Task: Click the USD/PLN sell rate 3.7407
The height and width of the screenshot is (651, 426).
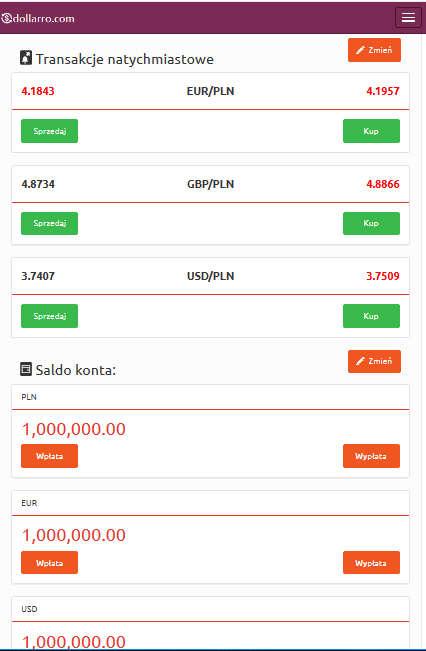Action: pyautogui.click(x=38, y=276)
